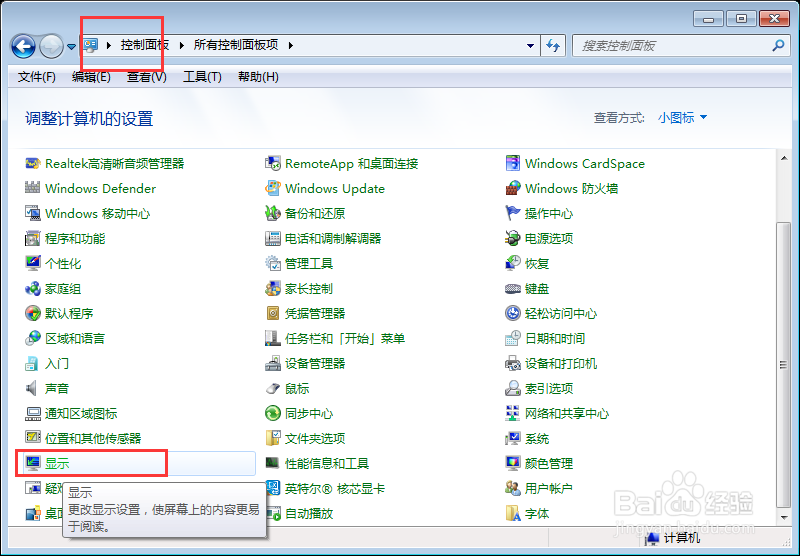Image resolution: width=800 pixels, height=556 pixels.
Task: Click the 个性化 icon
Action: click(x=33, y=263)
